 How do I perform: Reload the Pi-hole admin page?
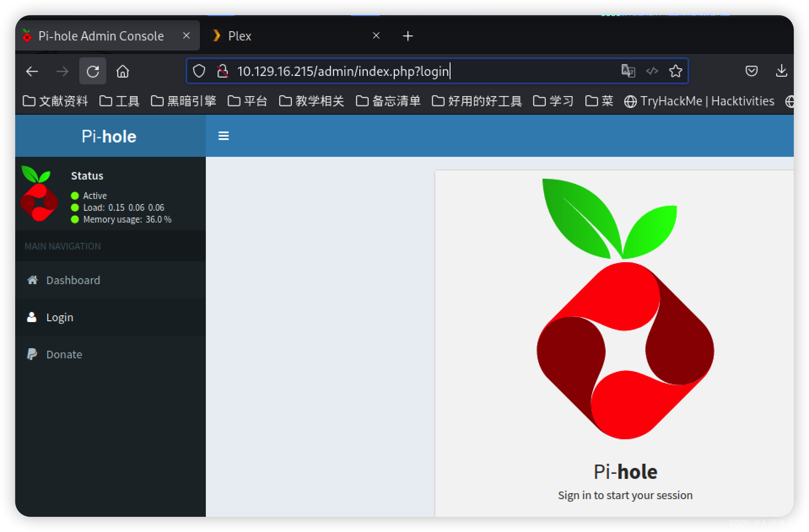click(93, 71)
